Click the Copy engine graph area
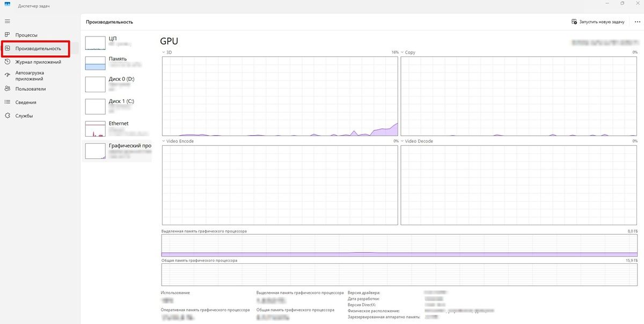The width and height of the screenshot is (644, 324). click(x=519, y=96)
